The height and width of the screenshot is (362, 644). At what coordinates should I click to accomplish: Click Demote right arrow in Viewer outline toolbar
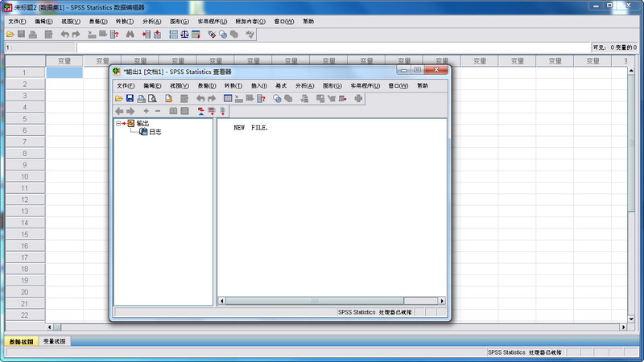[x=130, y=111]
